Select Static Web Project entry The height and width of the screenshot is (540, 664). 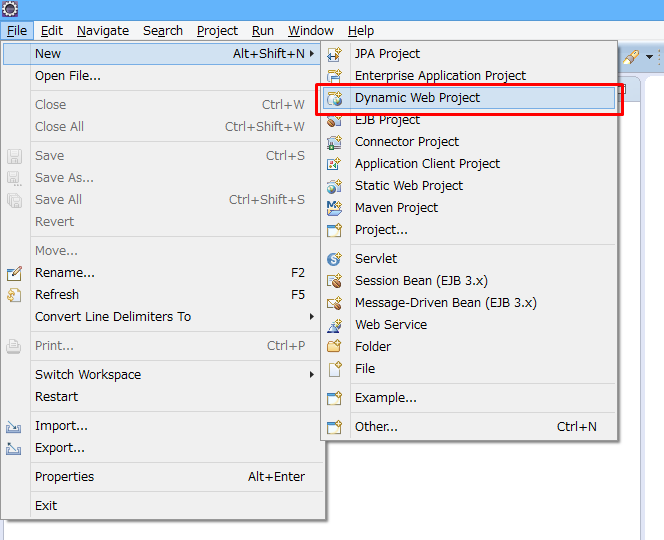(469, 186)
